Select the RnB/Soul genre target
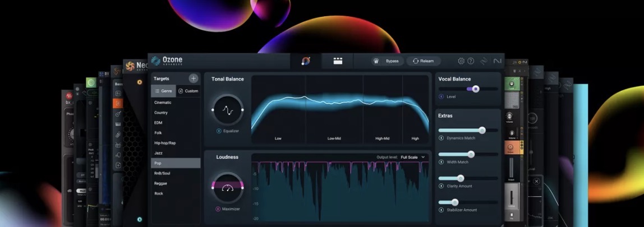Image resolution: width=644 pixels, height=227 pixels. (x=176, y=173)
